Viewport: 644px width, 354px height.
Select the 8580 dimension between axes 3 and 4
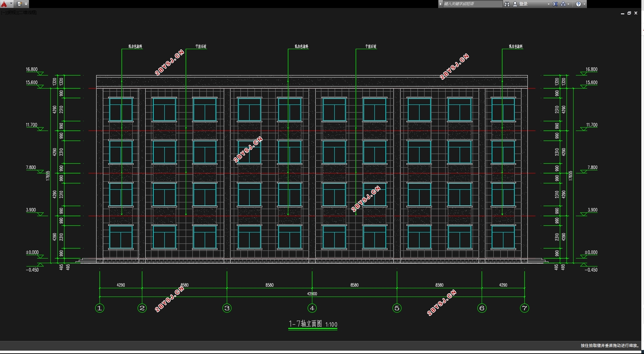[x=270, y=285]
